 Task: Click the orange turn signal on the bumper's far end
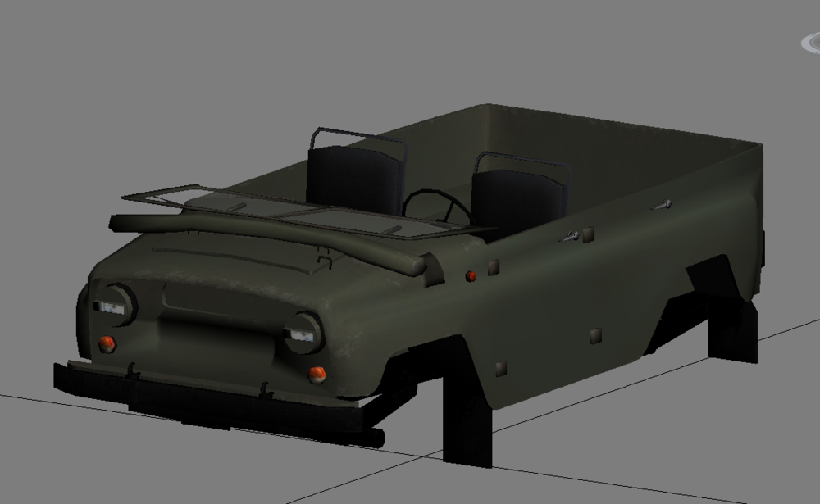pyautogui.click(x=107, y=343)
